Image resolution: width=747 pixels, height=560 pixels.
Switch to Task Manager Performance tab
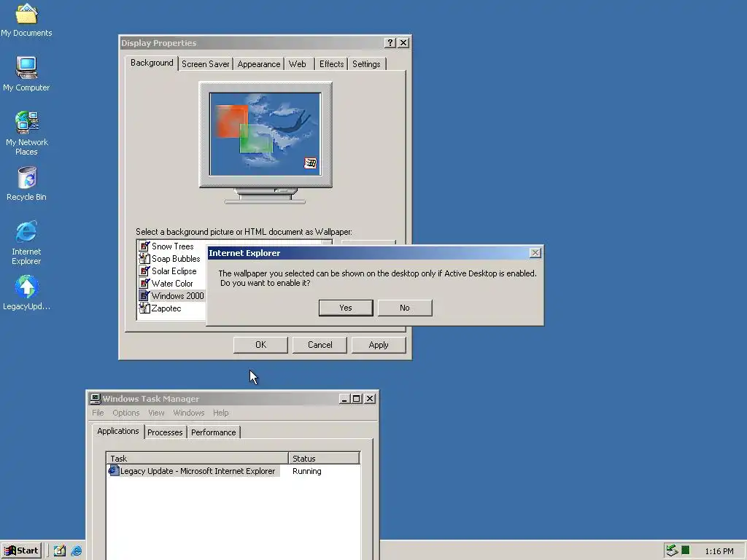(x=214, y=432)
